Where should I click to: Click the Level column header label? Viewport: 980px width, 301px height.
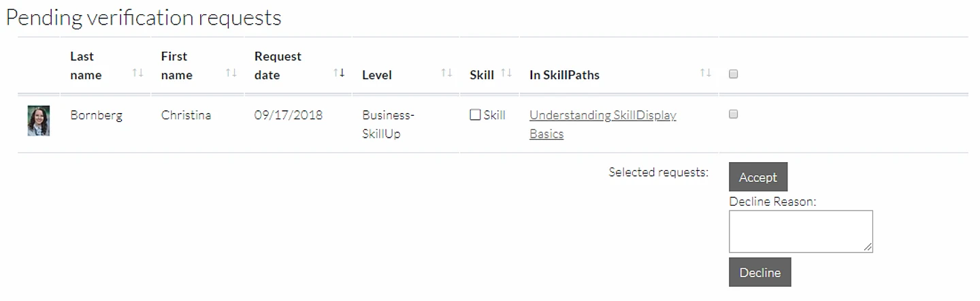pyautogui.click(x=377, y=75)
